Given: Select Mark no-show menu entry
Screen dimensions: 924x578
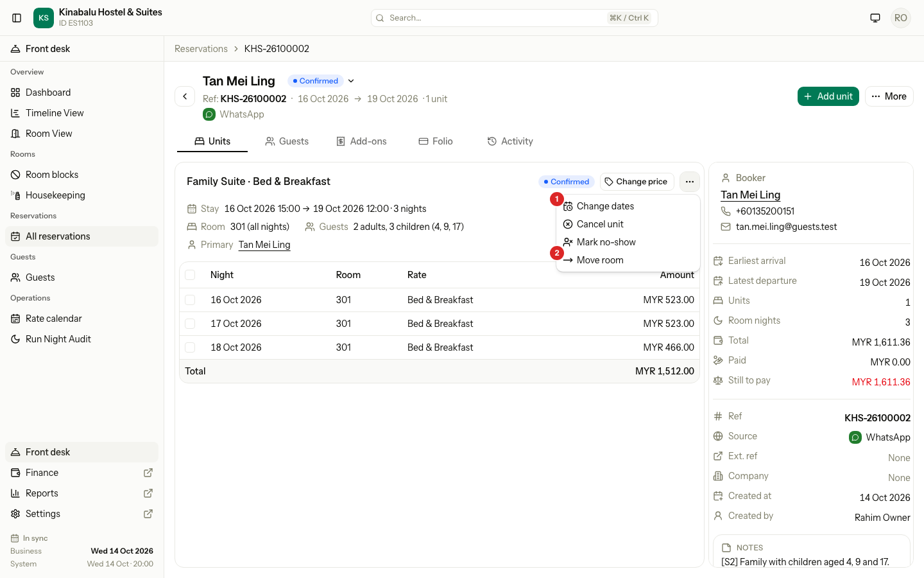Looking at the screenshot, I should tap(628, 242).
